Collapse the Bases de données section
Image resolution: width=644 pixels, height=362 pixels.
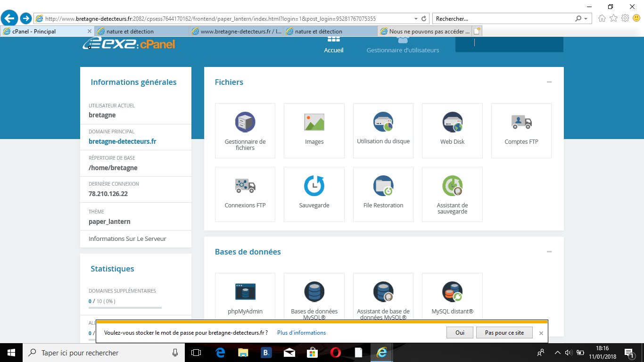[549, 252]
